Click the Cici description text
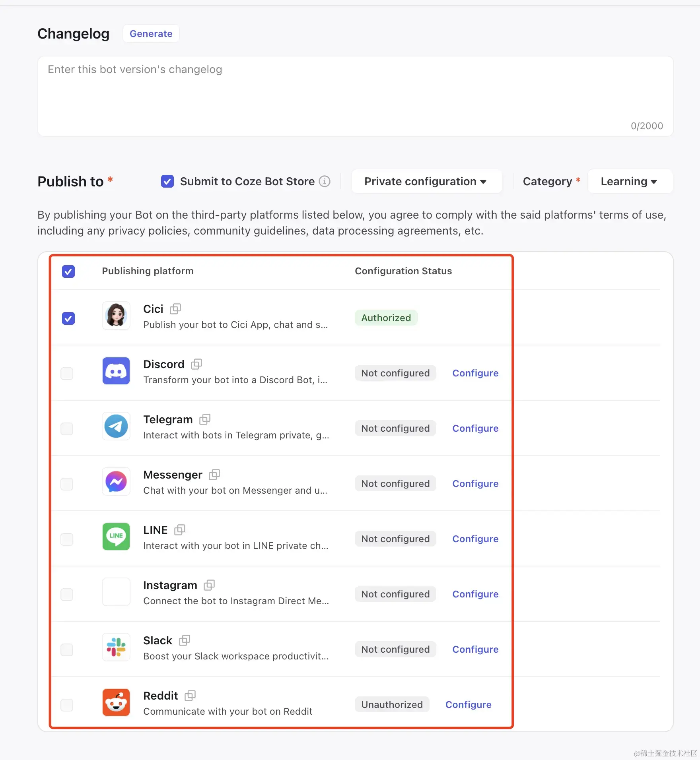The image size is (700, 760). (x=235, y=325)
